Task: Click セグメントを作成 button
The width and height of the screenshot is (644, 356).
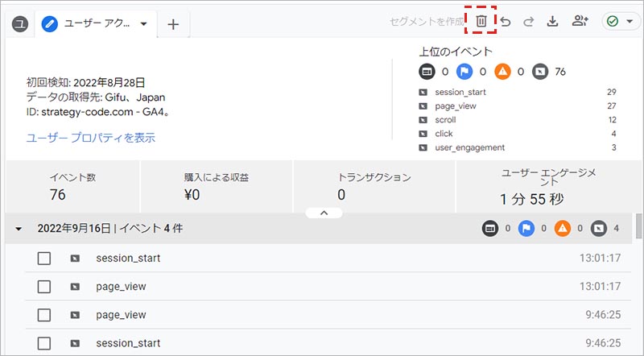Action: pyautogui.click(x=427, y=22)
